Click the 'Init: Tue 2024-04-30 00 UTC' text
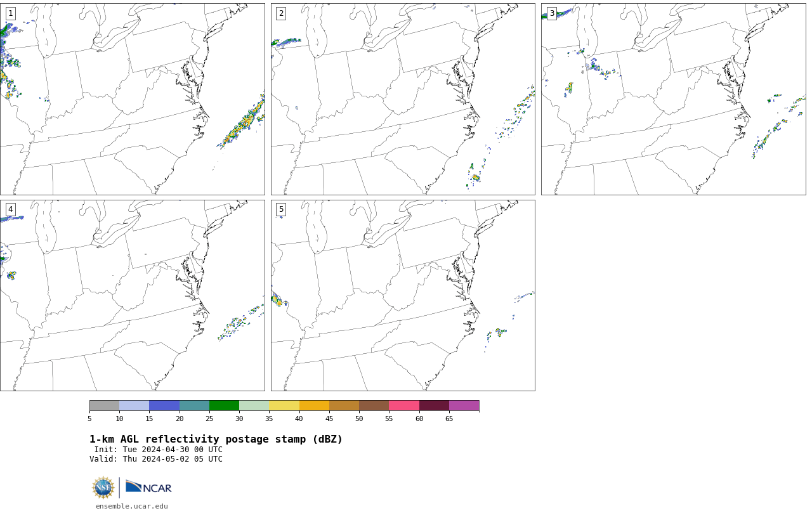The image size is (812, 513). [x=159, y=450]
